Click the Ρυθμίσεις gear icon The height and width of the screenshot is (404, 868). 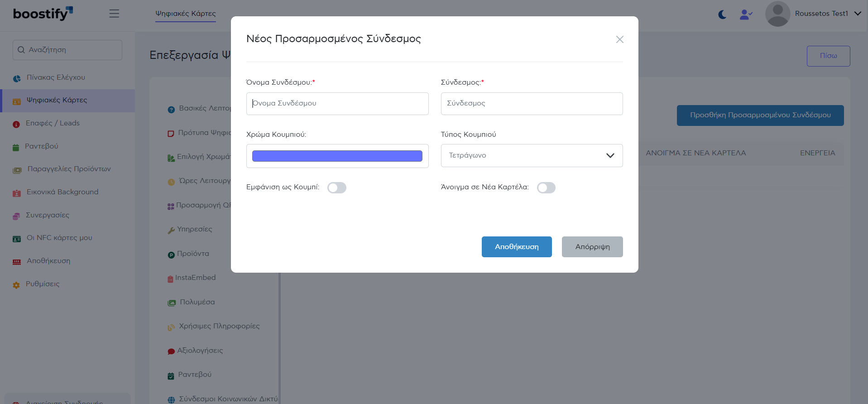point(16,285)
